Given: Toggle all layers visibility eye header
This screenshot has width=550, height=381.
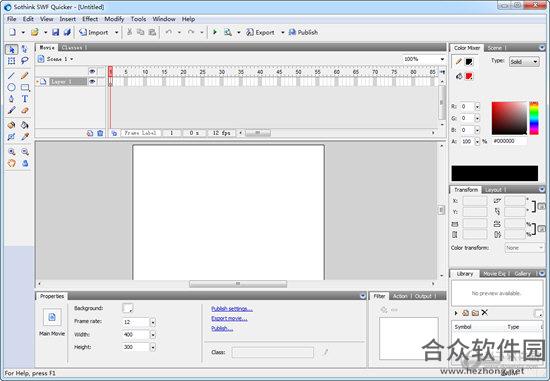Looking at the screenshot, I should 92,71.
